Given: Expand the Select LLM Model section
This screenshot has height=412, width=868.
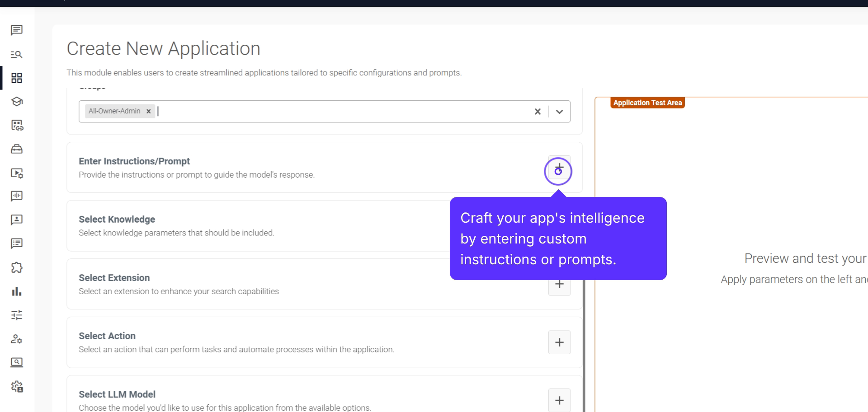Looking at the screenshot, I should [559, 400].
